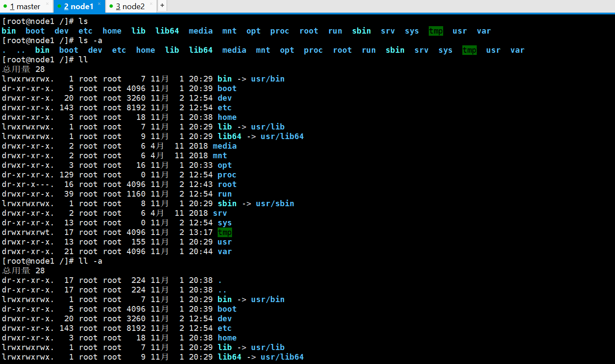
Task: Click the time '20:44' in the var row
Action: [x=201, y=252]
